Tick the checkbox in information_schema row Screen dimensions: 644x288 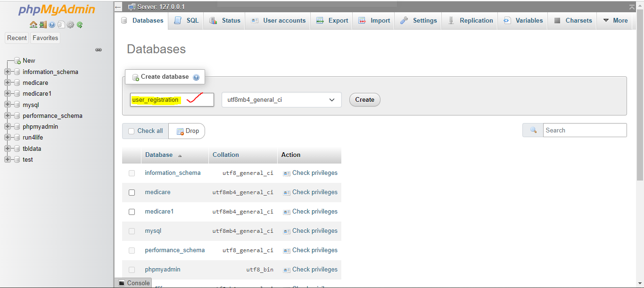click(132, 173)
